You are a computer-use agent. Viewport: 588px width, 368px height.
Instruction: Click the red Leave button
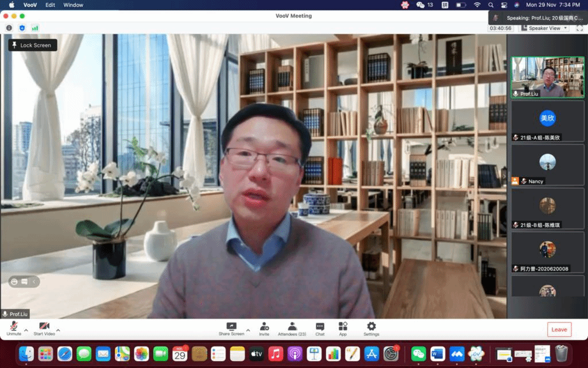[559, 329]
